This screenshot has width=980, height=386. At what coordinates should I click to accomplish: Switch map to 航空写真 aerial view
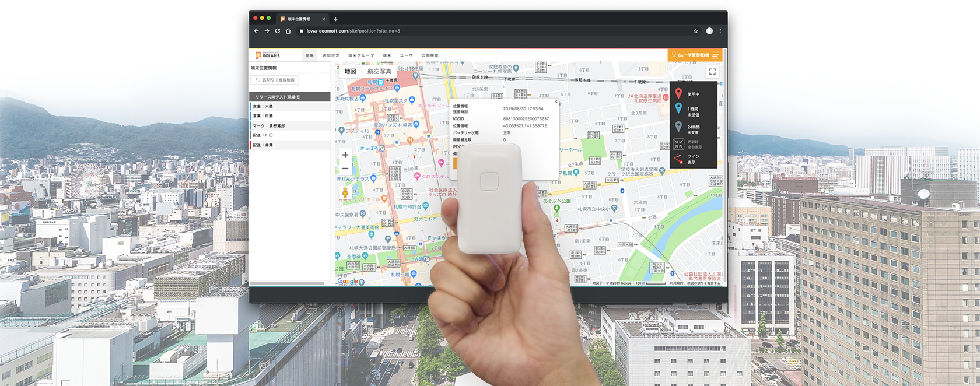tap(379, 71)
